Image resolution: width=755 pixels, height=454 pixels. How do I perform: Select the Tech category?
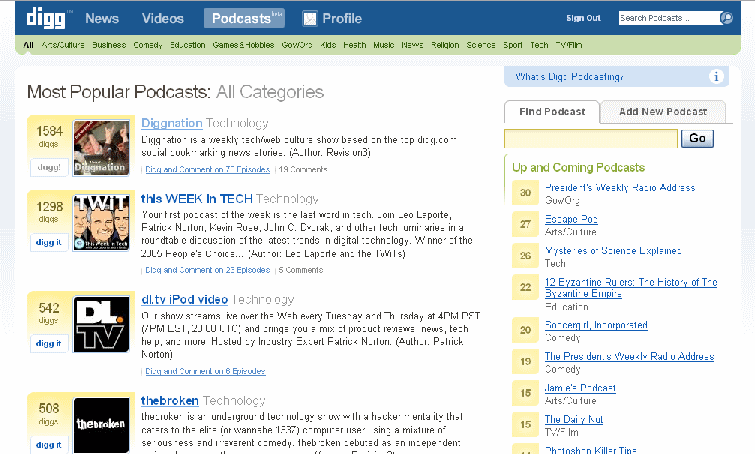click(539, 45)
